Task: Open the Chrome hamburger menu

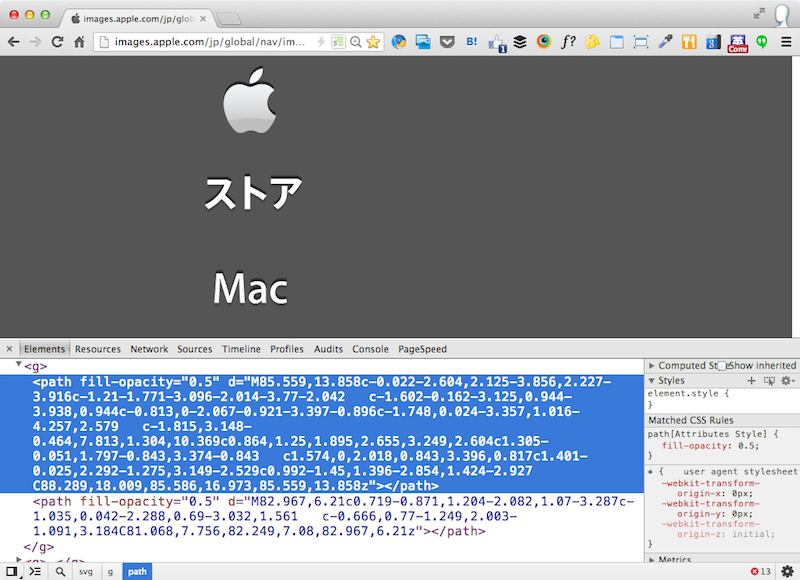Action: (x=786, y=42)
